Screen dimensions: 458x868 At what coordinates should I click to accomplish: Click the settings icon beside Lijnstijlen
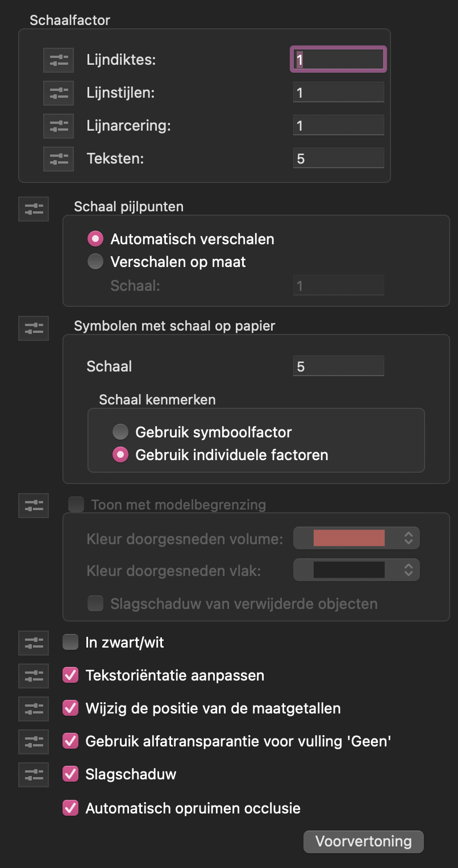click(59, 93)
